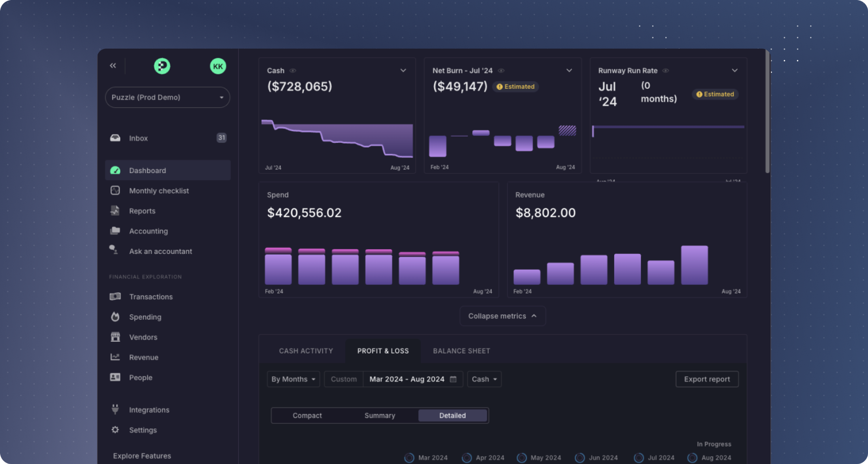Screen dimensions: 868x464
Task: Open the Mar 2024 - Aug 2024 date picker
Action: [413, 379]
